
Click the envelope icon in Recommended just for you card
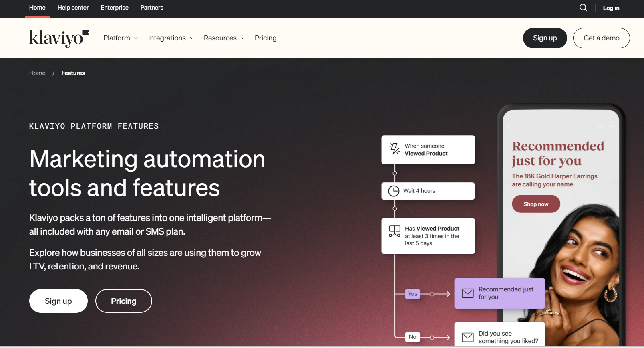click(x=467, y=293)
